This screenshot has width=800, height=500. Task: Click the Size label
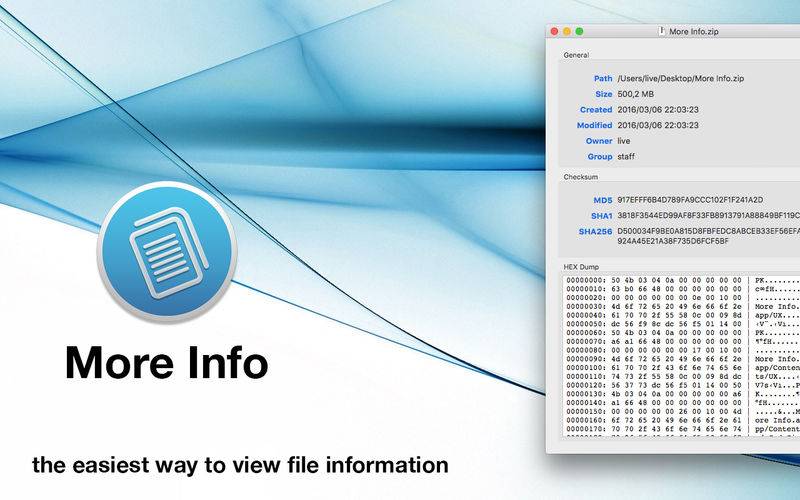coord(604,94)
